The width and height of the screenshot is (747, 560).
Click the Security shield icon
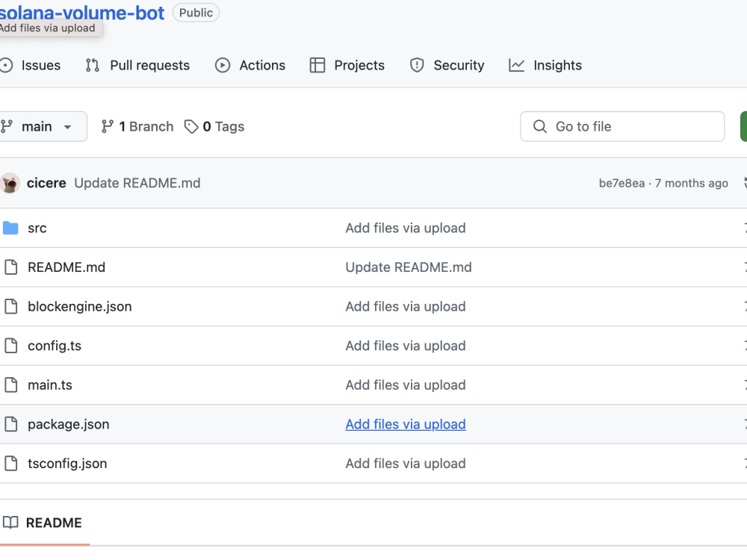417,65
